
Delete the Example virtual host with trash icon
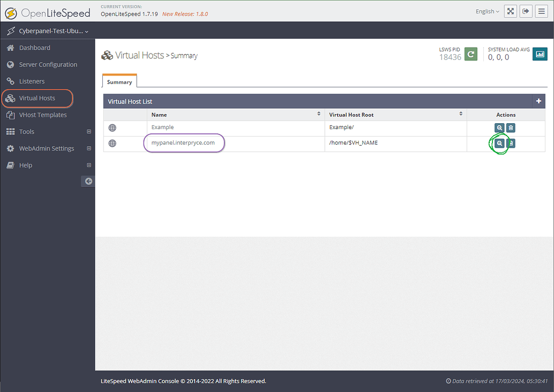[511, 127]
